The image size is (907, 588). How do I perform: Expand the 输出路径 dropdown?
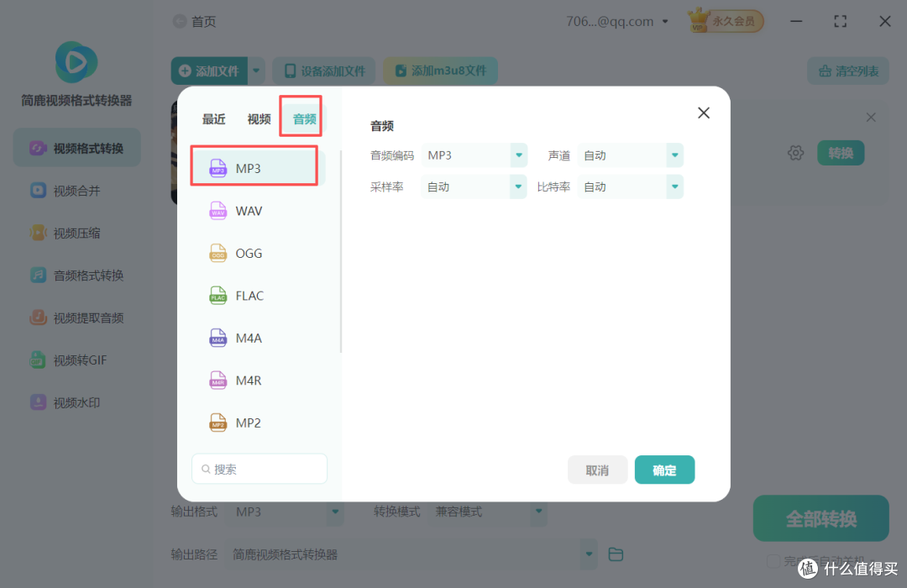pyautogui.click(x=589, y=554)
